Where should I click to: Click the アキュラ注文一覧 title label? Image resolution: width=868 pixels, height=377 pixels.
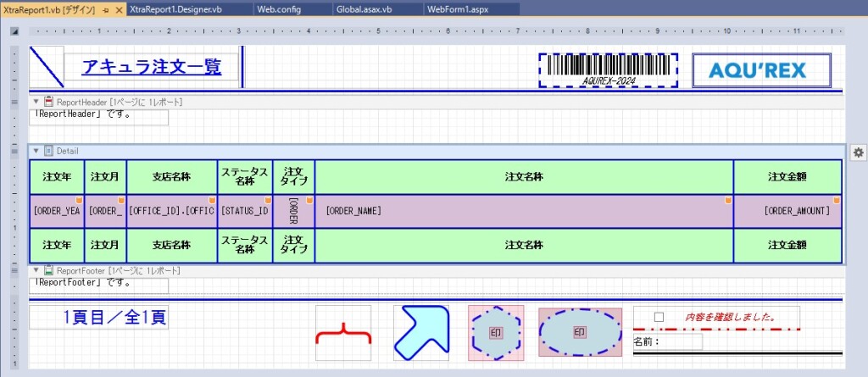(x=152, y=67)
